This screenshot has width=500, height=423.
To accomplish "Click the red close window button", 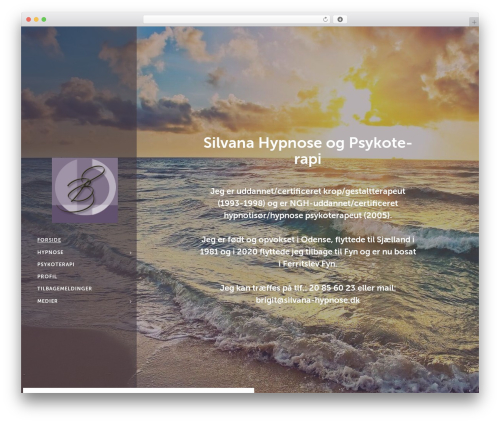I will click(x=29, y=20).
